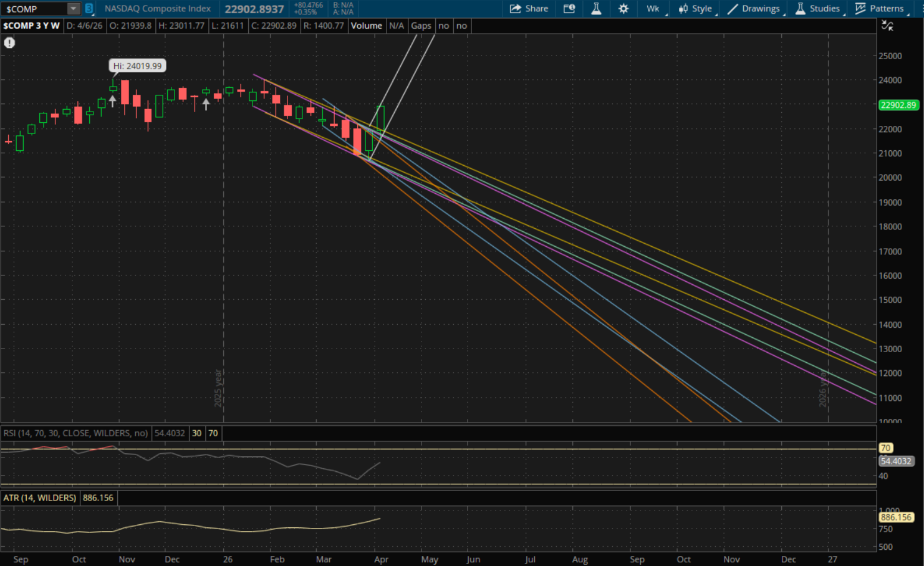Screen dimensions: 924x566
Task: Open the Style menu
Action: click(695, 9)
